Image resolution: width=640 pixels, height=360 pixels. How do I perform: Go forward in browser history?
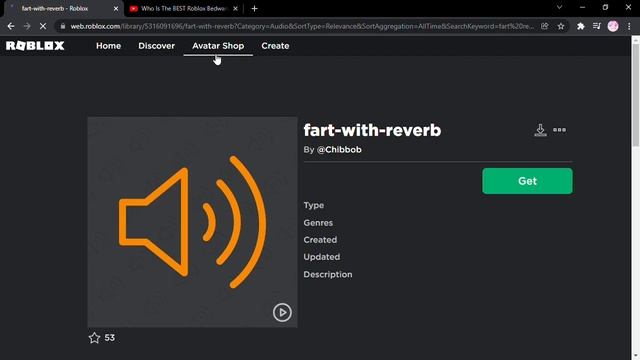tap(27, 26)
